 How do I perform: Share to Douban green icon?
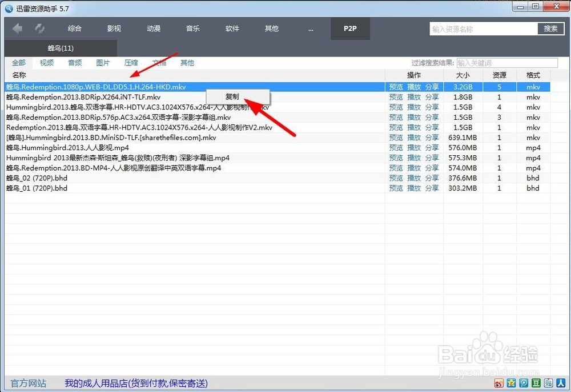pos(536,382)
